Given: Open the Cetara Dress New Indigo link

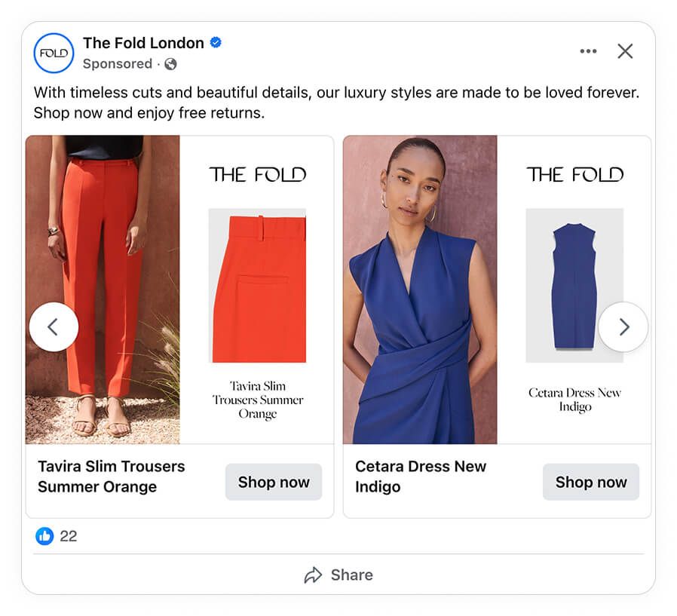Looking at the screenshot, I should coord(420,476).
